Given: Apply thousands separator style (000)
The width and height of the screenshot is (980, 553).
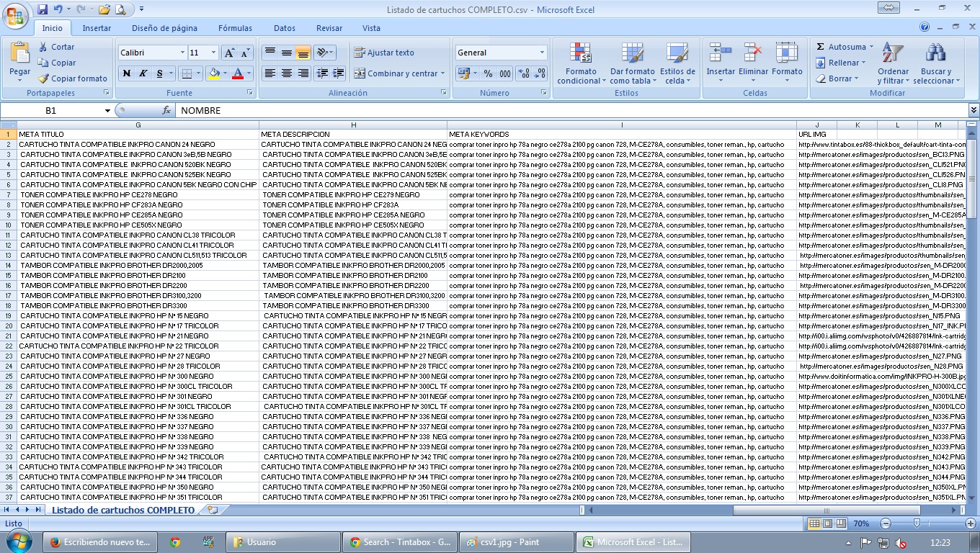Looking at the screenshot, I should (505, 73).
